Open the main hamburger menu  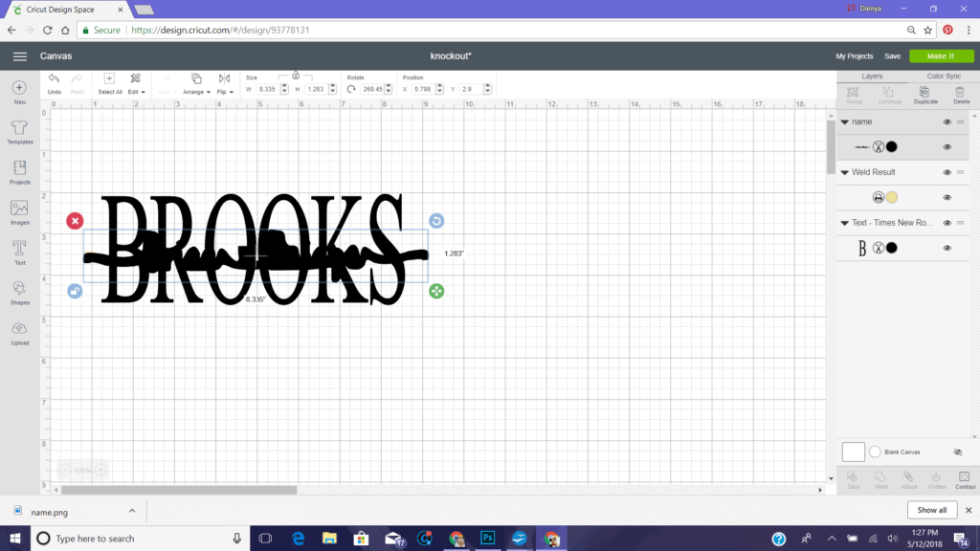[x=19, y=56]
